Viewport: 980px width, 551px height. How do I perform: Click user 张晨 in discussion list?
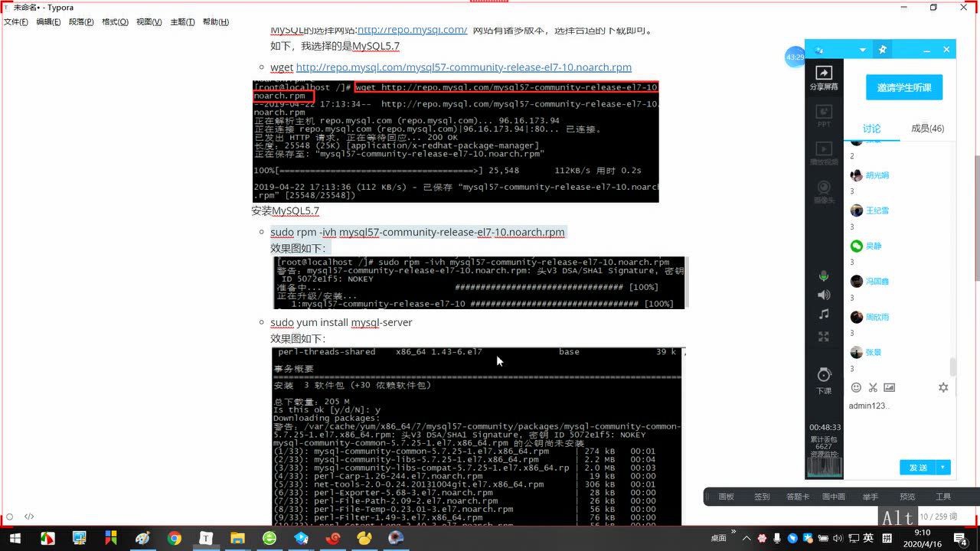click(873, 353)
